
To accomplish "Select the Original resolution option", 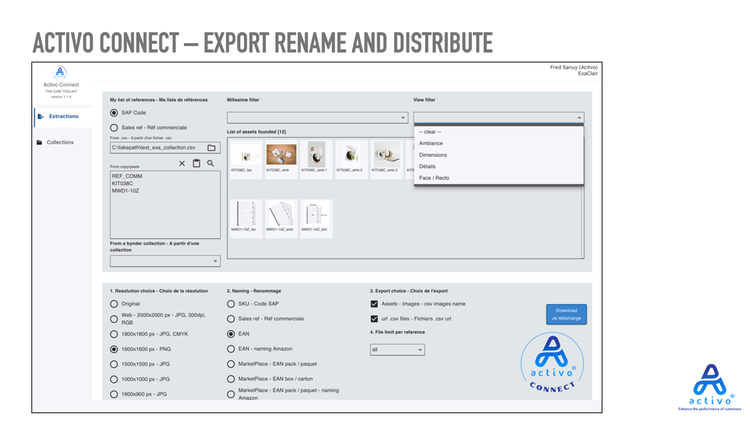I will point(114,304).
